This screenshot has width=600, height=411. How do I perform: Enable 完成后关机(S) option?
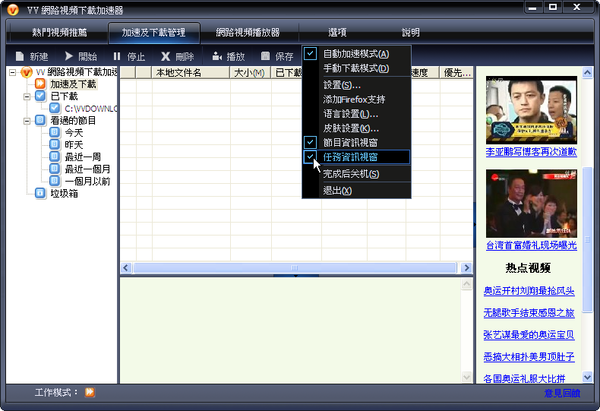click(357, 174)
